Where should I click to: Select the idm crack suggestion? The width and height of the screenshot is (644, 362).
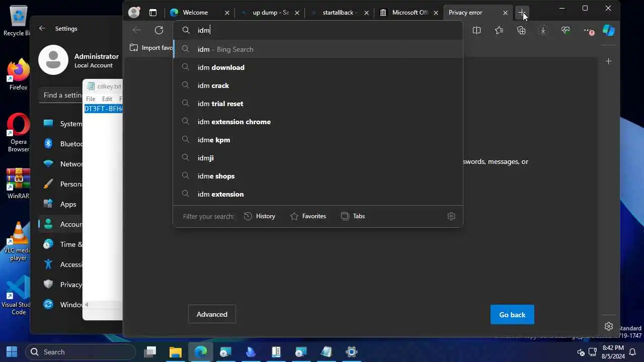(x=318, y=85)
